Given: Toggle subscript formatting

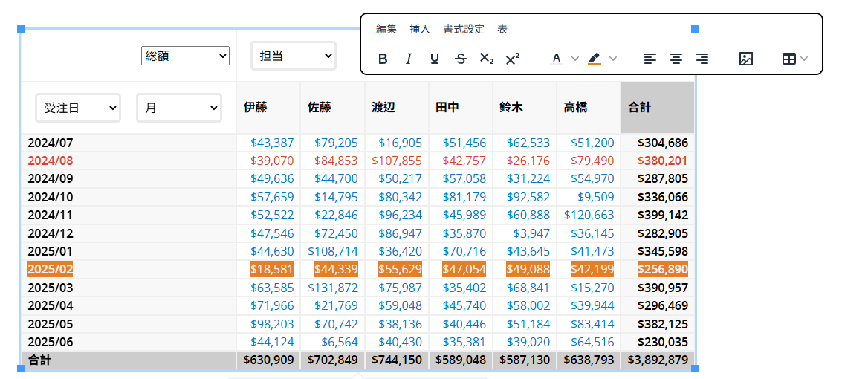Looking at the screenshot, I should coord(486,59).
